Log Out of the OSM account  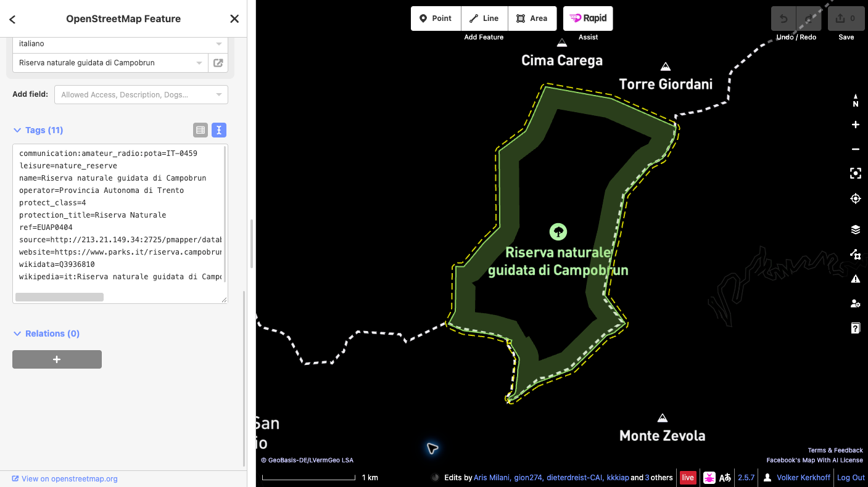(x=851, y=478)
